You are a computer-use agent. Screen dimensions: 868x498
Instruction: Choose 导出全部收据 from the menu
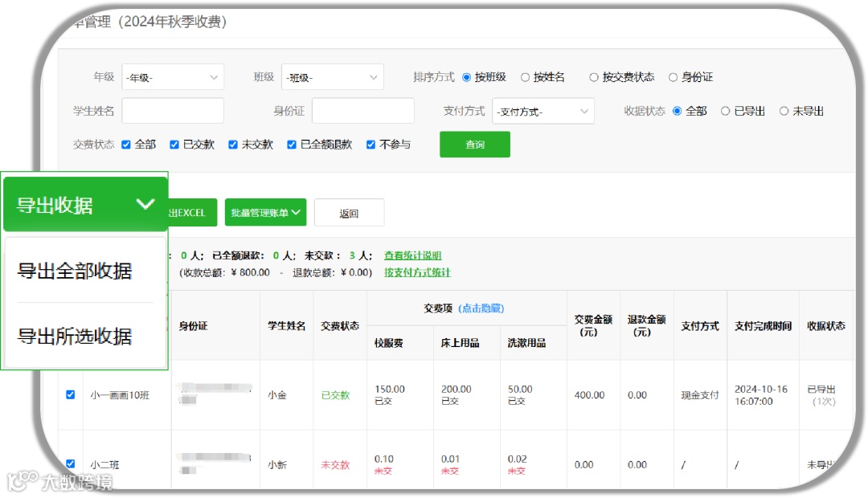75,271
